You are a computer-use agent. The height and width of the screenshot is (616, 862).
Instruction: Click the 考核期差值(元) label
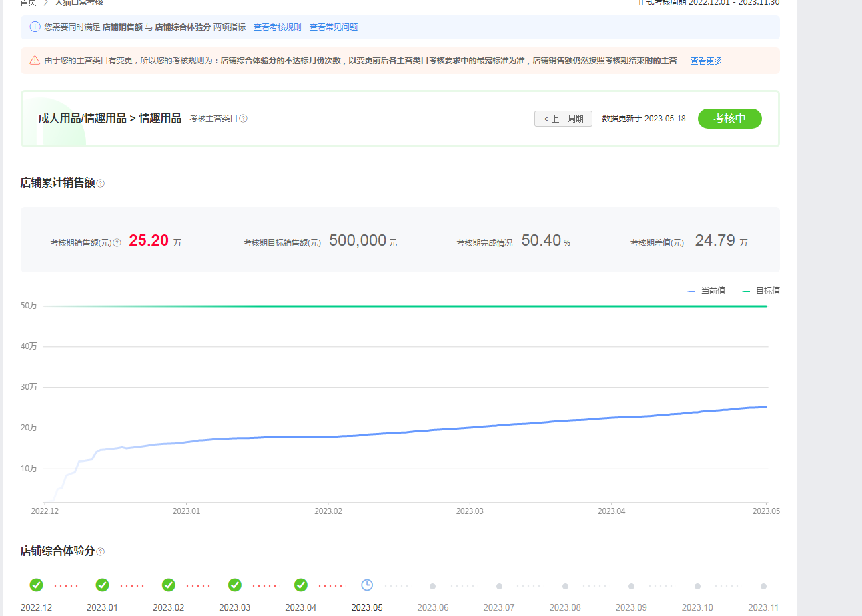pyautogui.click(x=657, y=243)
